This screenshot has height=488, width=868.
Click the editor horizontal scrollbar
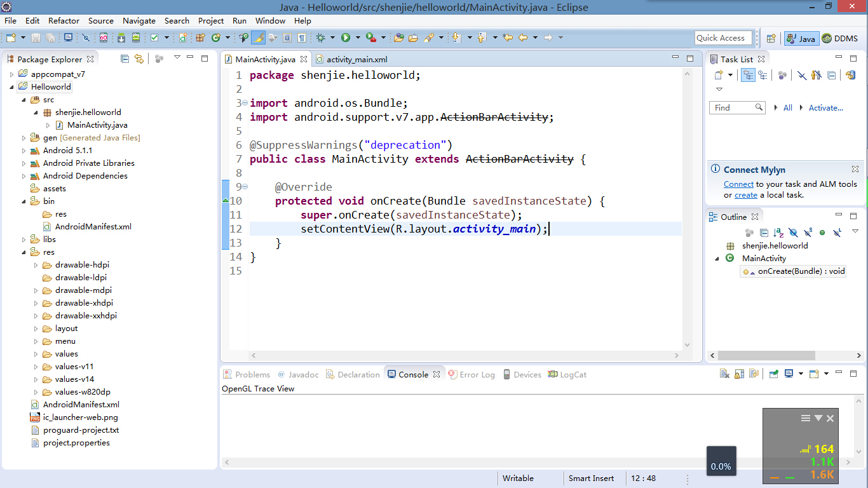coord(465,356)
